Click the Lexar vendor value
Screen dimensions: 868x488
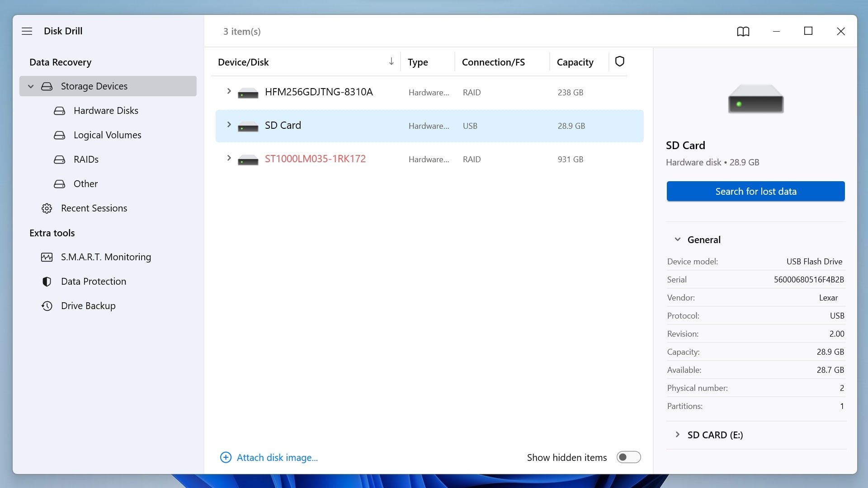pyautogui.click(x=828, y=297)
